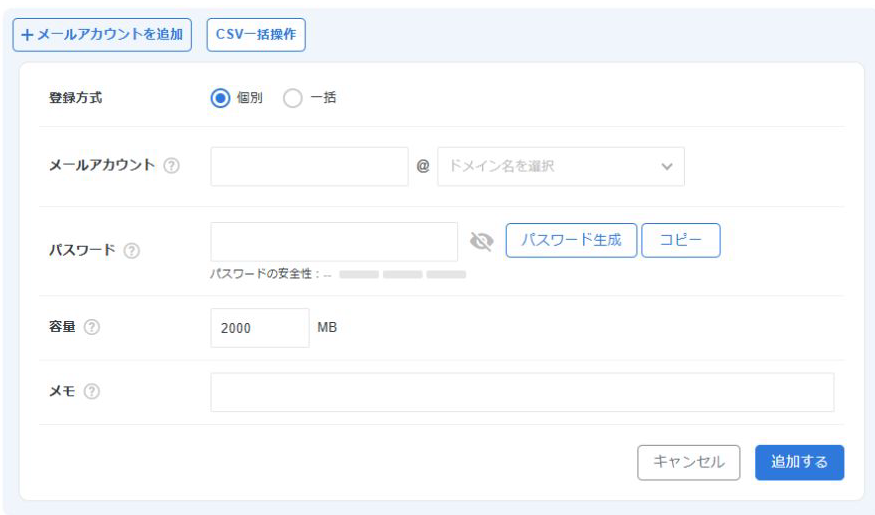Select the 一括 registration method
Viewport: 875px width, 515px height.
click(292, 98)
